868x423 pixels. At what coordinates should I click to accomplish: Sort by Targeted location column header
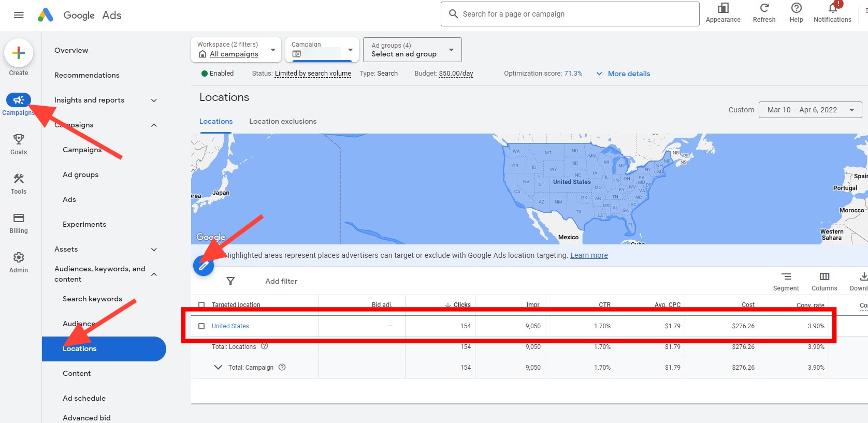(x=236, y=305)
